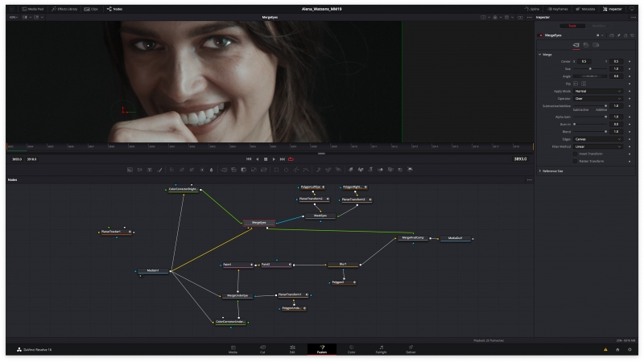This screenshot has height=362, width=644.
Task: Click the loop playback icon
Action: 291,159
